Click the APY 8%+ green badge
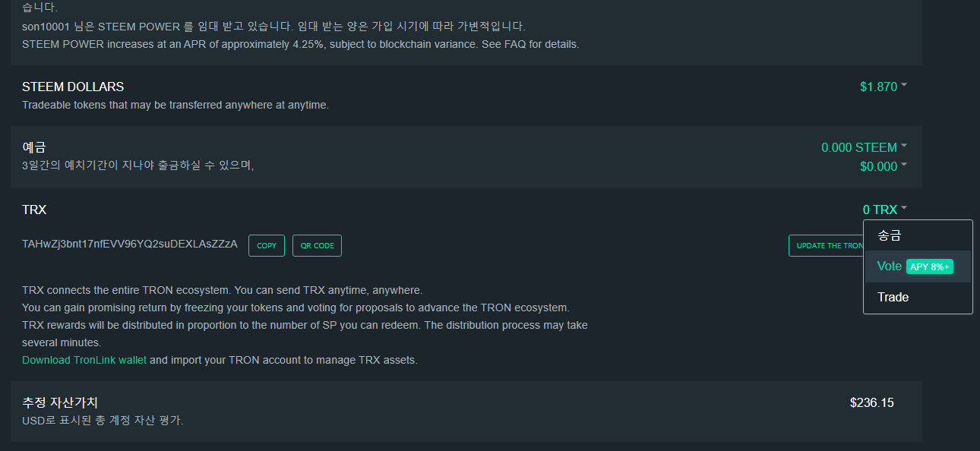The height and width of the screenshot is (451, 980). click(930, 266)
